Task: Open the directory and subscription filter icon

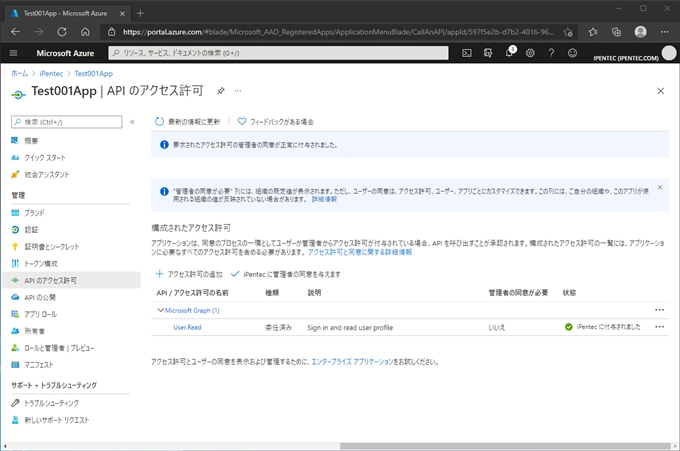Action: click(x=488, y=53)
